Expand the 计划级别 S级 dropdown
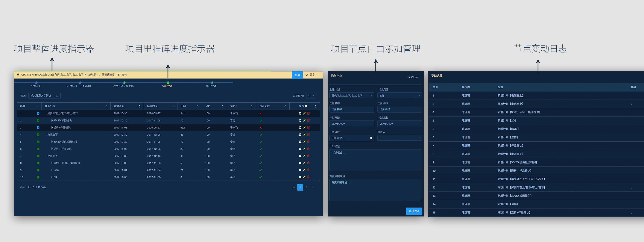 coord(399,95)
